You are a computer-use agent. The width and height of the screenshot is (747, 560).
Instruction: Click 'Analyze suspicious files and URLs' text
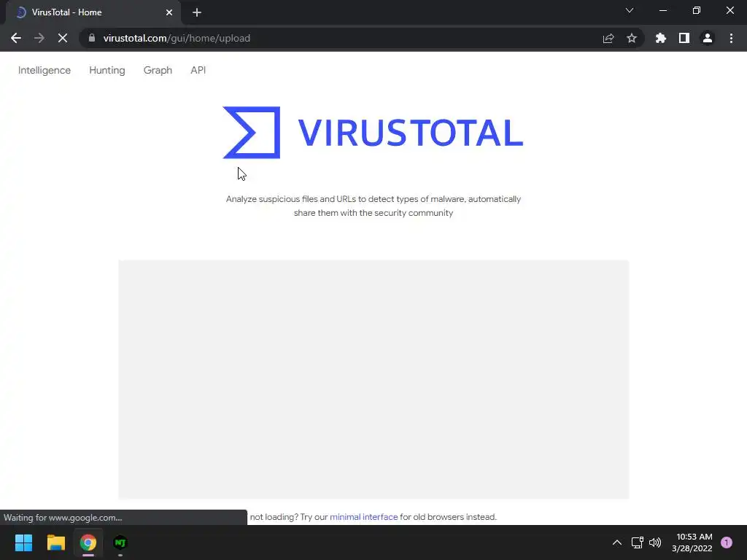(290, 199)
